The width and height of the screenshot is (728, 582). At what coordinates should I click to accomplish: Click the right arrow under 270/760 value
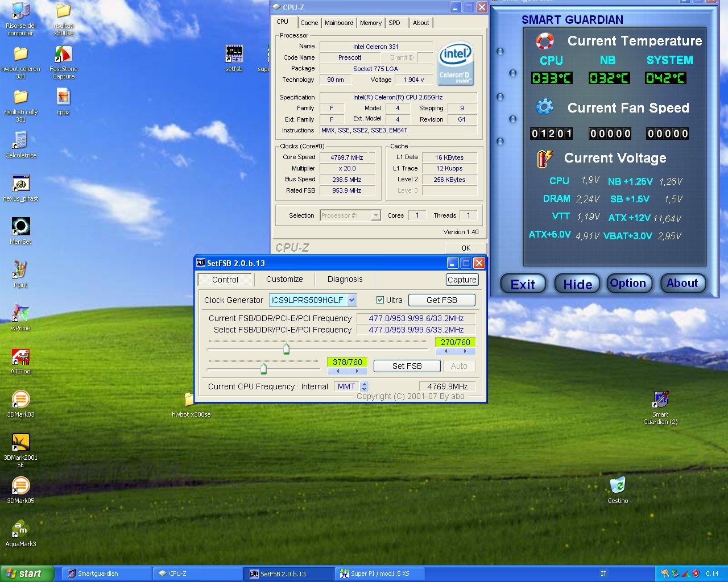[465, 351]
